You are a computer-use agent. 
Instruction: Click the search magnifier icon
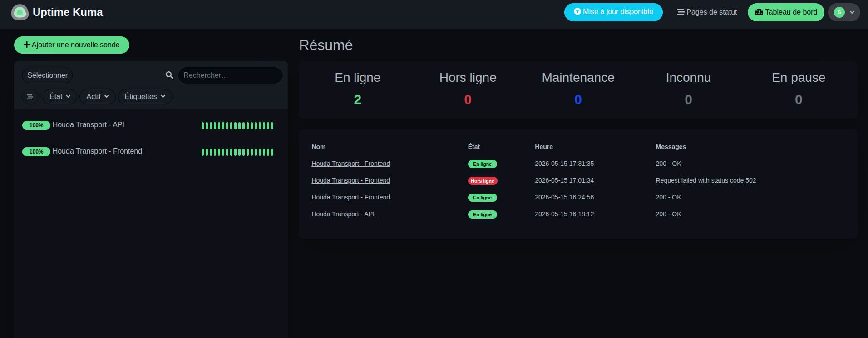click(x=169, y=75)
